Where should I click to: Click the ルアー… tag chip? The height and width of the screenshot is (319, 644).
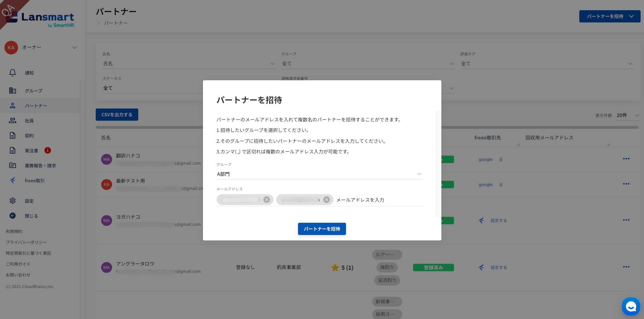pos(387,255)
